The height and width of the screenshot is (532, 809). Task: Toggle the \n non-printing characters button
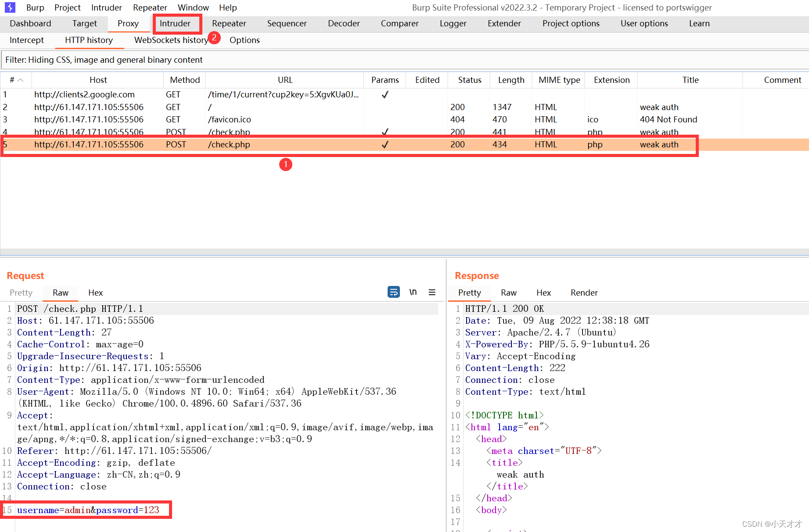point(413,292)
